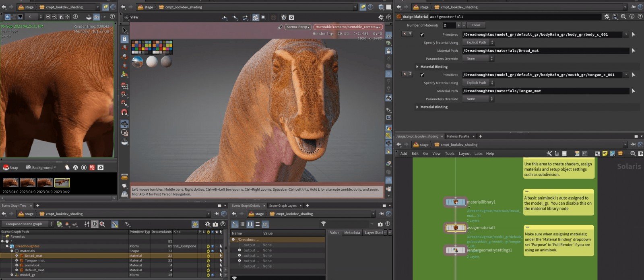Image resolution: width=644 pixels, height=280 pixels.
Task: Toggle the enable checkbox for tongue_c_001 primitives
Action: click(422, 75)
